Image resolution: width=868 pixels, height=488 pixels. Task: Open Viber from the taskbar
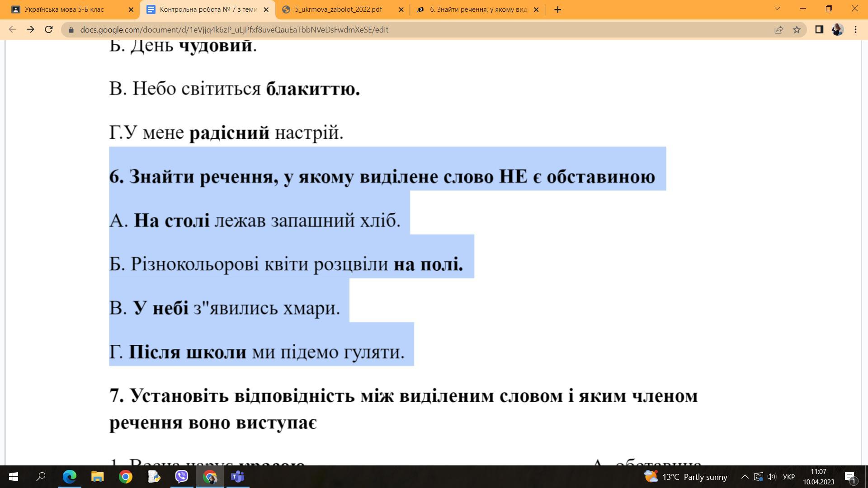182,477
